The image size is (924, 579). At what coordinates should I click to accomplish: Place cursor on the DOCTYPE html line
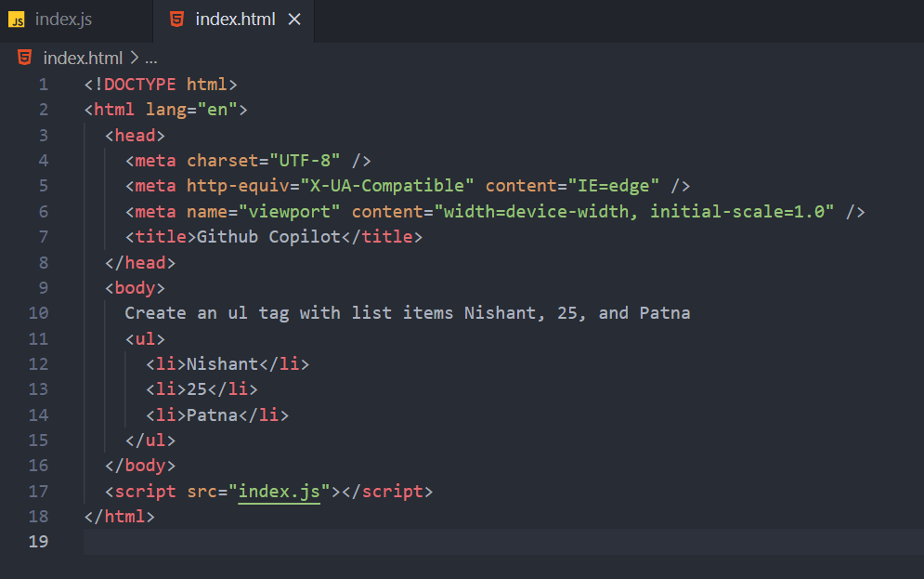[x=161, y=85]
